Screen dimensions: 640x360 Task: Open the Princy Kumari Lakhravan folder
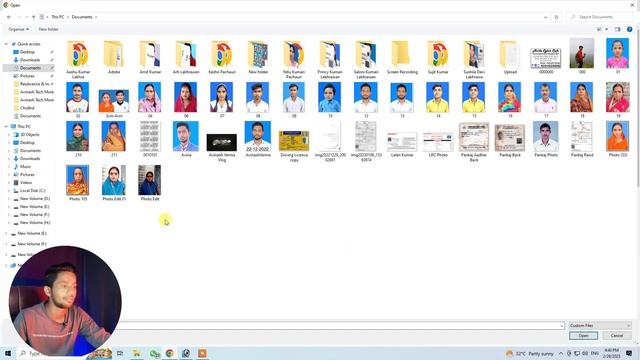point(330,59)
